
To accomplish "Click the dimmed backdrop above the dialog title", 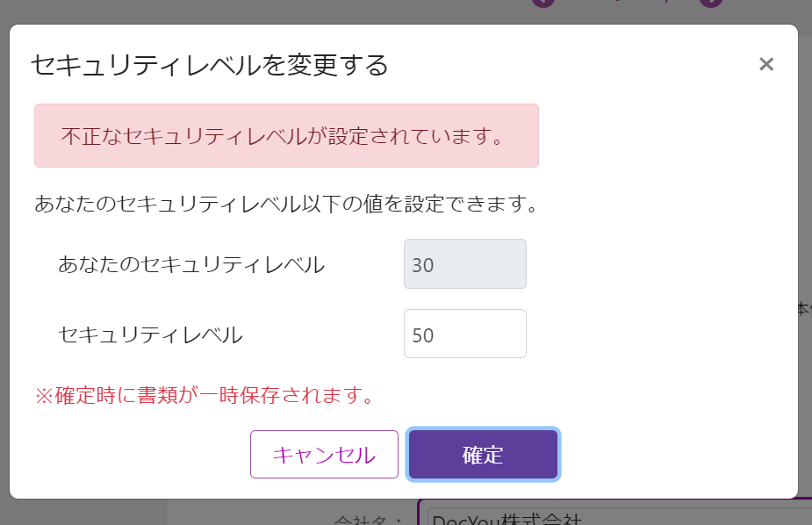I will pyautogui.click(x=263, y=11).
